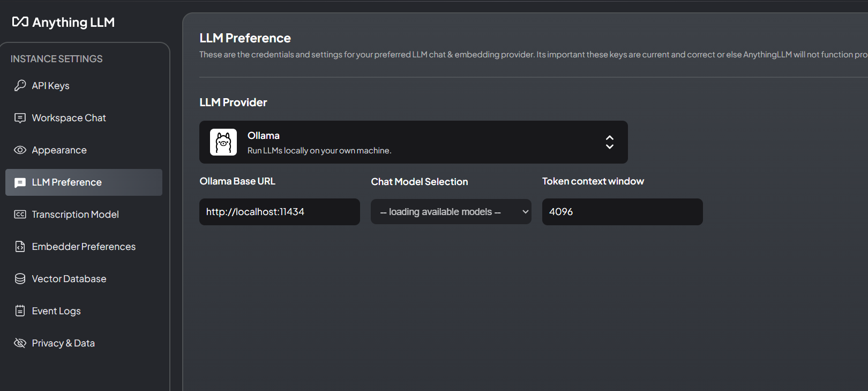The image size is (868, 391).
Task: Click the closed-caption icon for Transcription Model
Action: [20, 215]
